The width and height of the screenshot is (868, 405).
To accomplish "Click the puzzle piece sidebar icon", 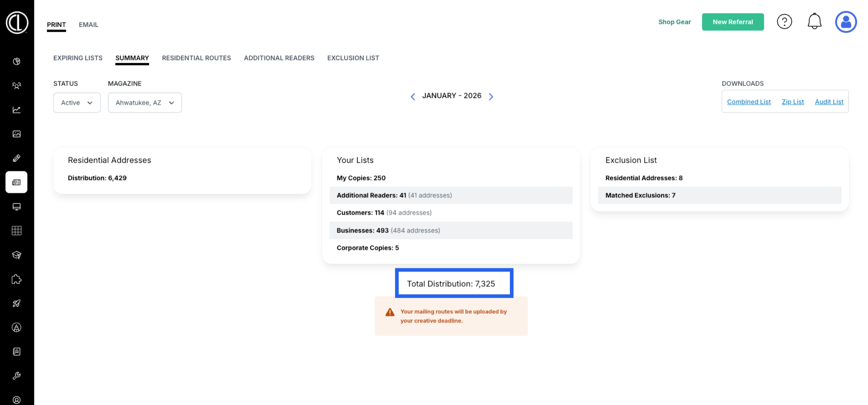I will [x=17, y=279].
